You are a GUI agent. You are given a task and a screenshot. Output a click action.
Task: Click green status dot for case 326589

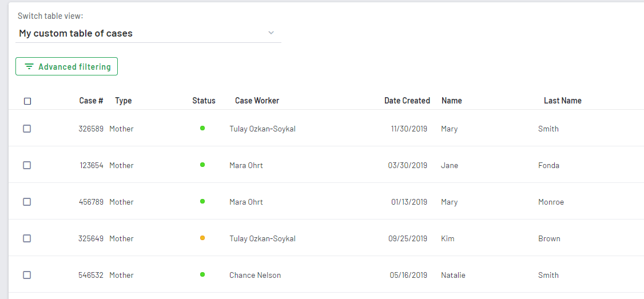[202, 128]
